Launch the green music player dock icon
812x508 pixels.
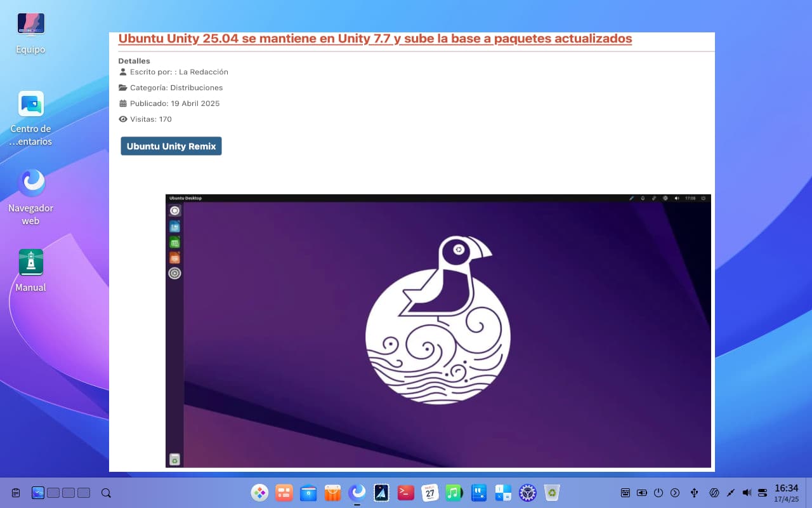[x=454, y=493]
